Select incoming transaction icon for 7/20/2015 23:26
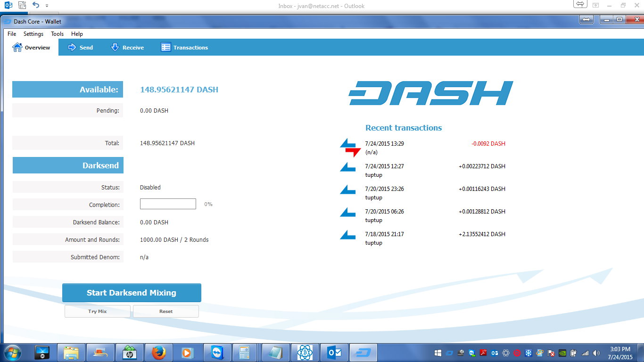The height and width of the screenshot is (362, 644). pyautogui.click(x=348, y=189)
